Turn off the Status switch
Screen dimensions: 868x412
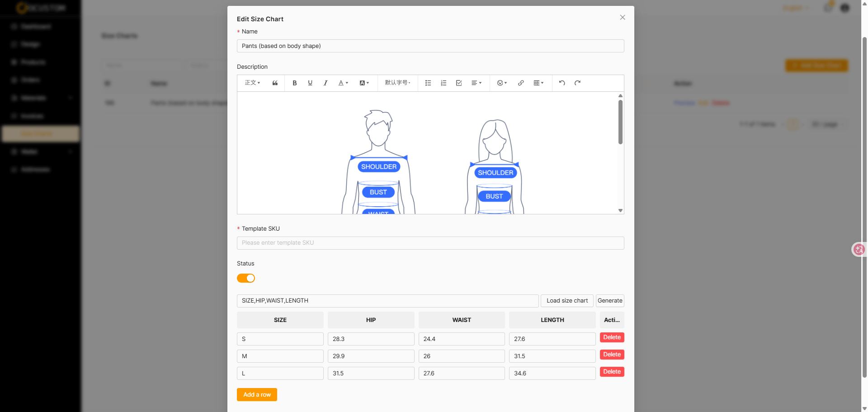(246, 278)
